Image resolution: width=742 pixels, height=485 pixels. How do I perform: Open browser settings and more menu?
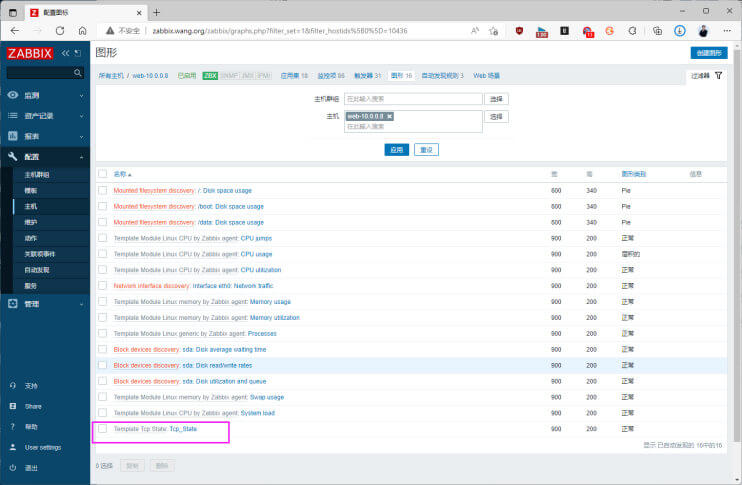point(727,31)
